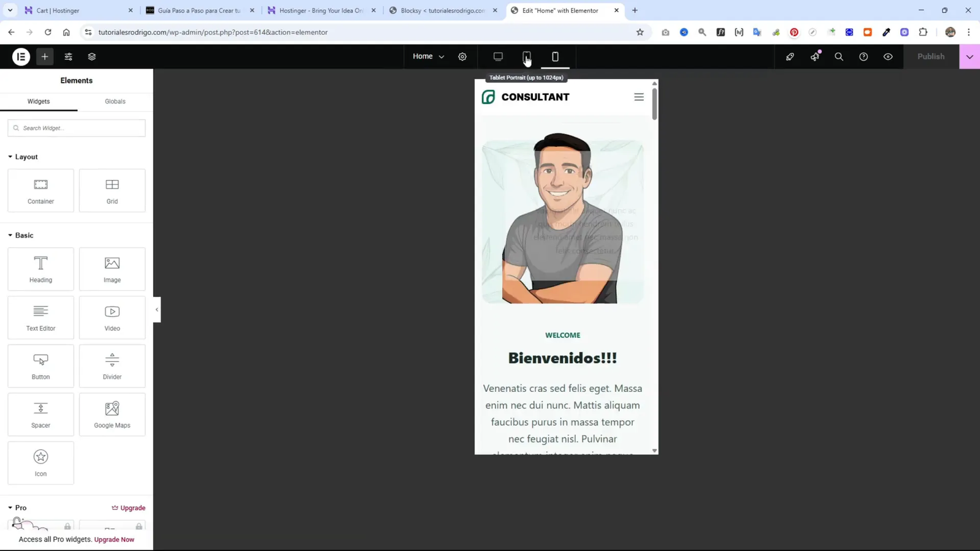This screenshot has height=551, width=980.
Task: Switch to Desktop responsive view
Action: pyautogui.click(x=497, y=56)
